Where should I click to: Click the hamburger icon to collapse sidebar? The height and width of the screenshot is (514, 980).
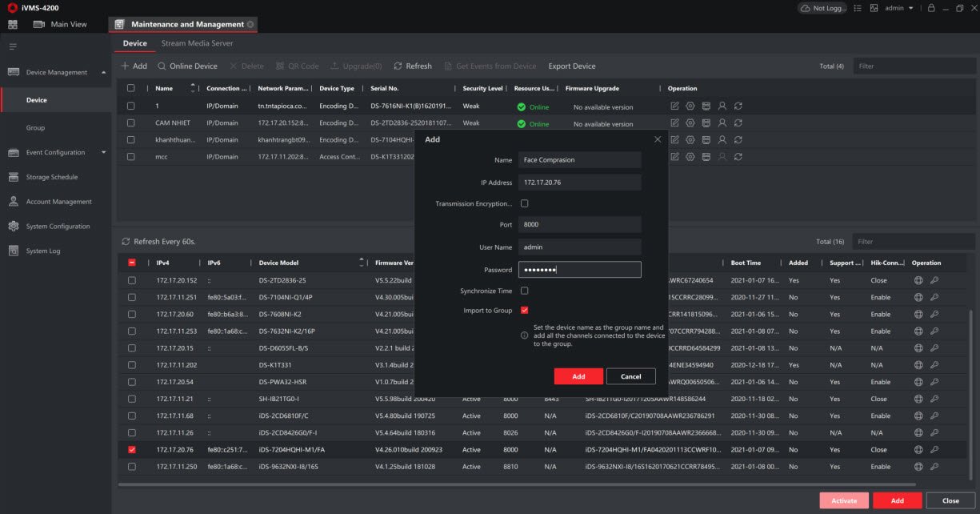point(13,47)
